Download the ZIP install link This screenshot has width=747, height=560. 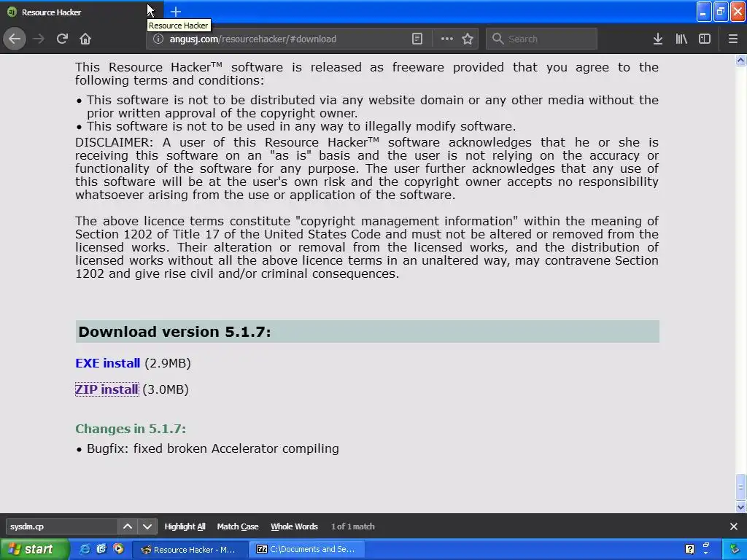click(107, 389)
